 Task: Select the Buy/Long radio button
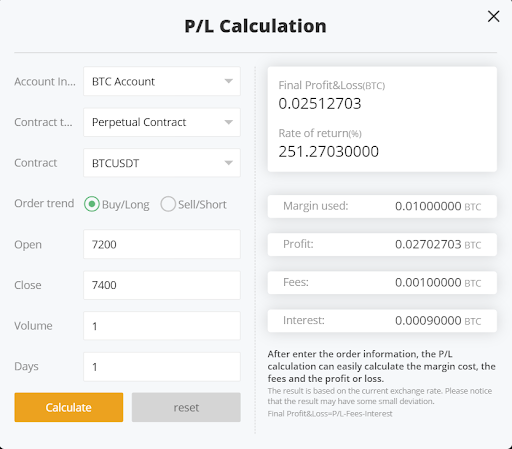[92, 204]
